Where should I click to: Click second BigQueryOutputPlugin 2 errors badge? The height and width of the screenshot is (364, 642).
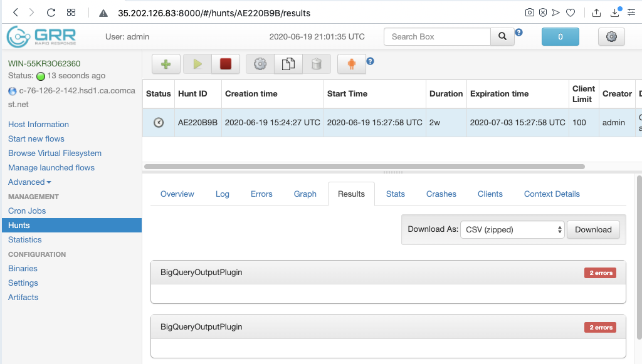click(600, 327)
